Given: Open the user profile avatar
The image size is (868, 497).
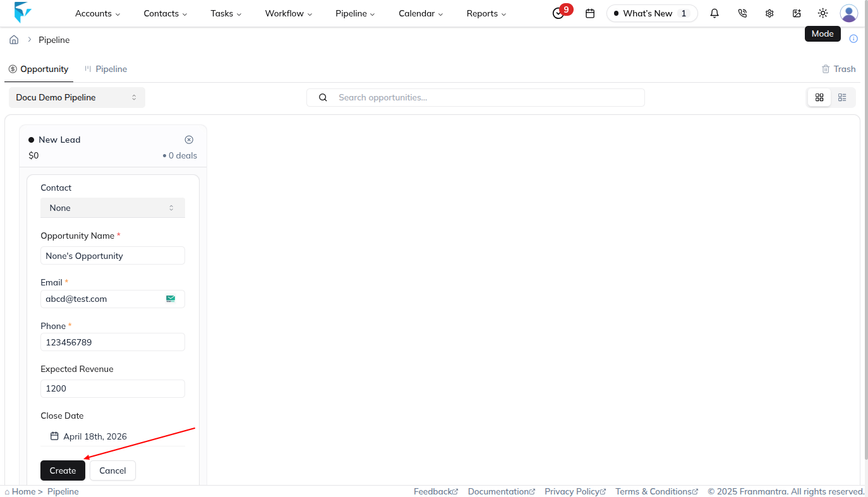Looking at the screenshot, I should tap(849, 13).
